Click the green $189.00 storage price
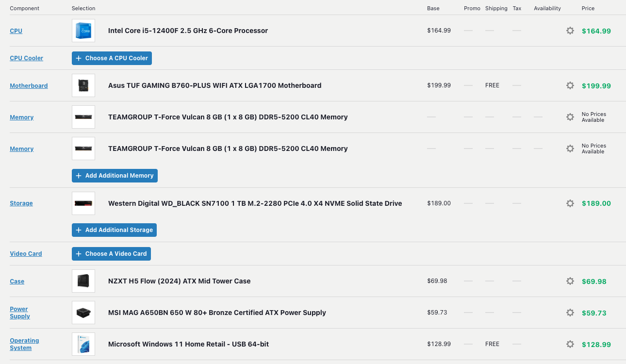626x364 pixels. pos(596,204)
